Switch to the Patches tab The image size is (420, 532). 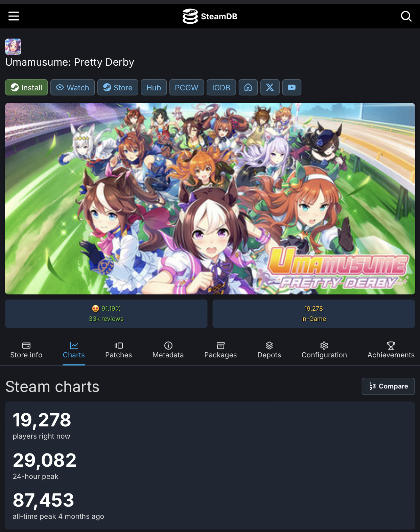click(x=119, y=350)
